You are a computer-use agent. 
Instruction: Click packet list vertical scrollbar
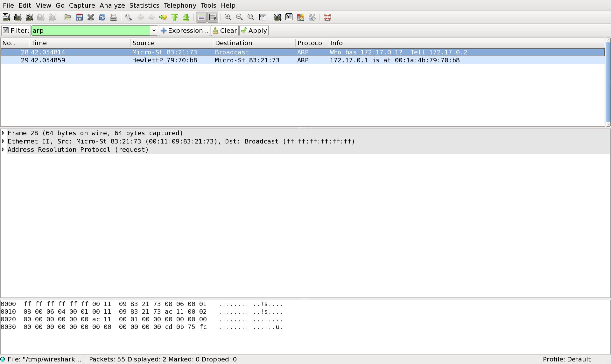click(x=608, y=82)
